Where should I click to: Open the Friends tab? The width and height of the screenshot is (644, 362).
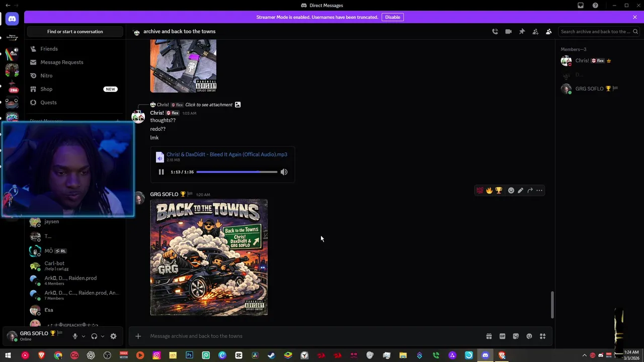point(74,49)
